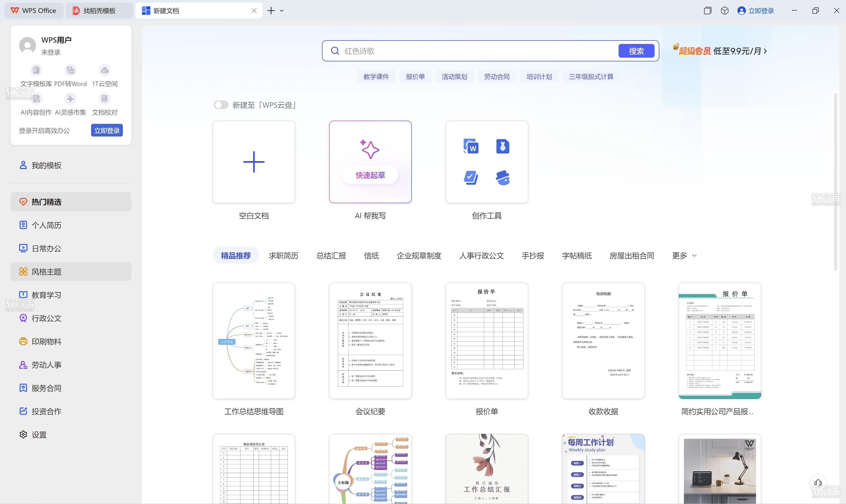Click the new tab plus icon
This screenshot has width=846, height=504.
(x=271, y=11)
